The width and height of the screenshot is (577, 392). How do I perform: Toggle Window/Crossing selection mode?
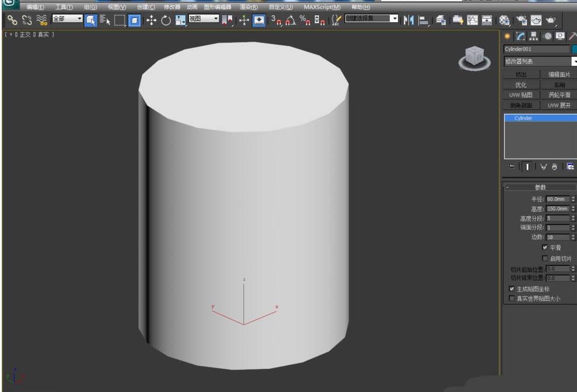[x=134, y=20]
